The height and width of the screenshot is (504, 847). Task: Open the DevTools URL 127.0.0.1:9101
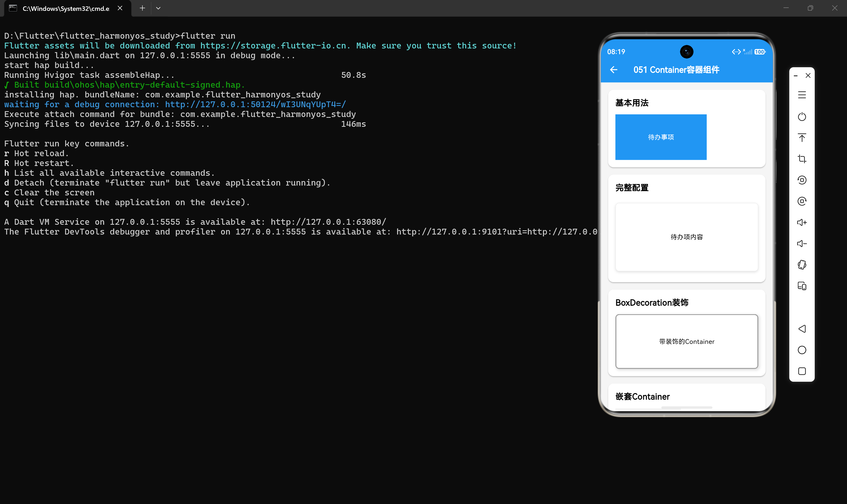[x=497, y=232]
